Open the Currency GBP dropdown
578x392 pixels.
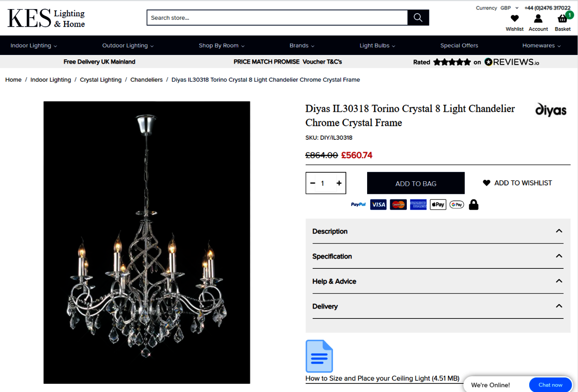[x=509, y=8]
